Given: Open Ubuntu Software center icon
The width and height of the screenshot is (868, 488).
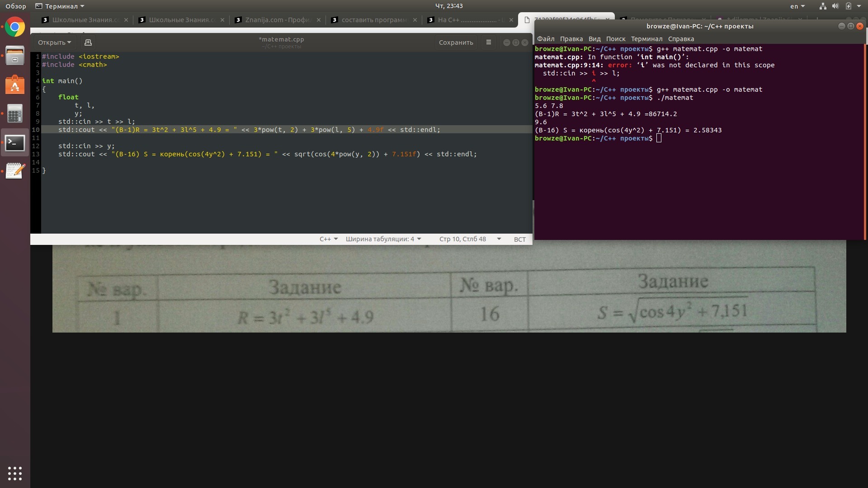Looking at the screenshot, I should pyautogui.click(x=15, y=85).
